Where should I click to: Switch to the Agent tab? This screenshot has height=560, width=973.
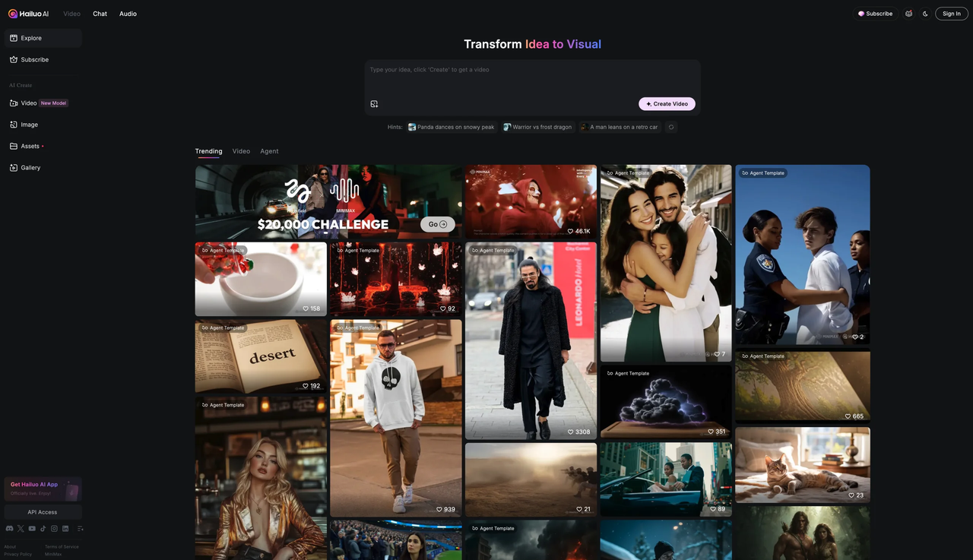click(x=269, y=151)
